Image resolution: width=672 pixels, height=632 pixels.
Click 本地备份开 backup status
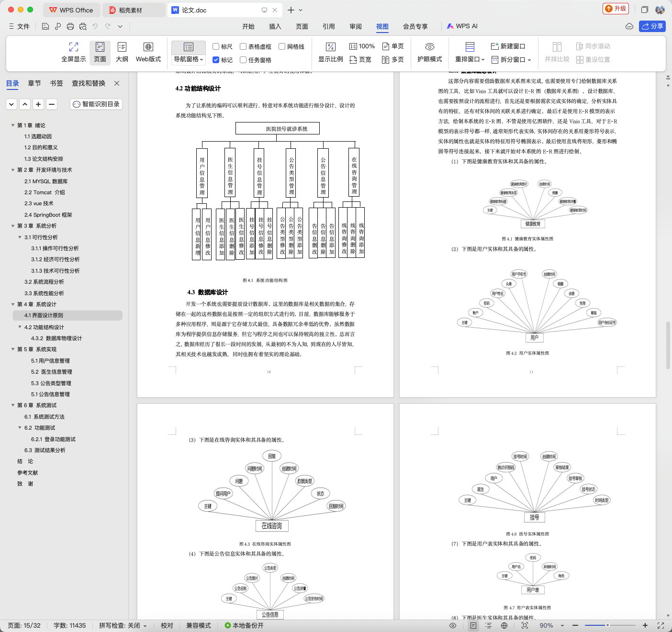[245, 625]
